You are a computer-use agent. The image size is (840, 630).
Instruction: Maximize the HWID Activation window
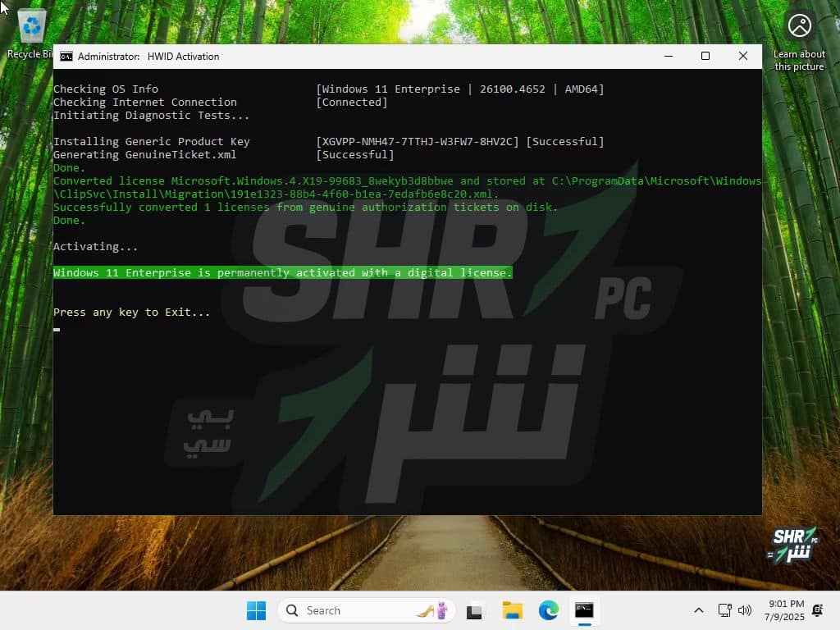point(705,56)
